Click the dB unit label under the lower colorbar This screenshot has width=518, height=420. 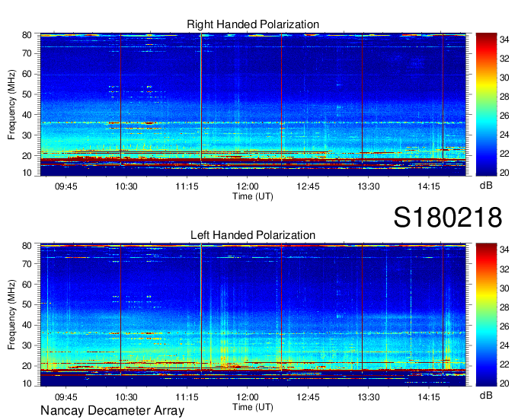486,395
